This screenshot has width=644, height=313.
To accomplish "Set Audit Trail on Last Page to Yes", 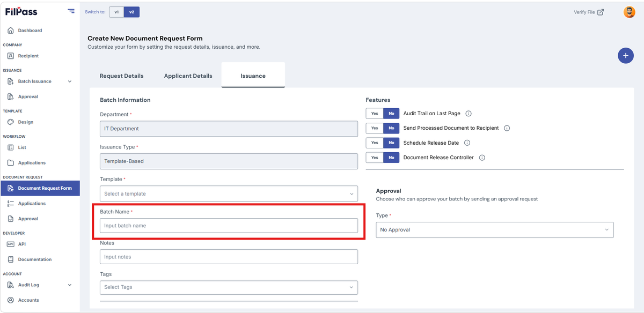I will pos(375,114).
